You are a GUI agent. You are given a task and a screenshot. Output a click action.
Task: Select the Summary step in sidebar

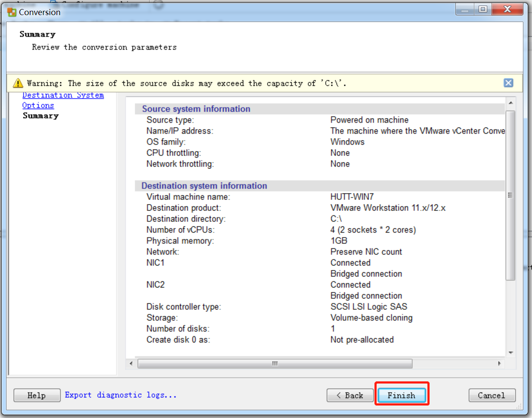click(40, 115)
